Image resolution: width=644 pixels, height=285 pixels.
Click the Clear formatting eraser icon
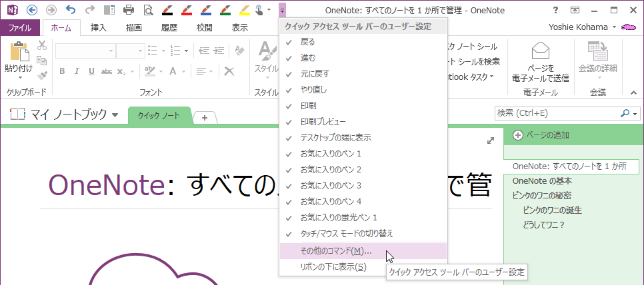coord(239,51)
